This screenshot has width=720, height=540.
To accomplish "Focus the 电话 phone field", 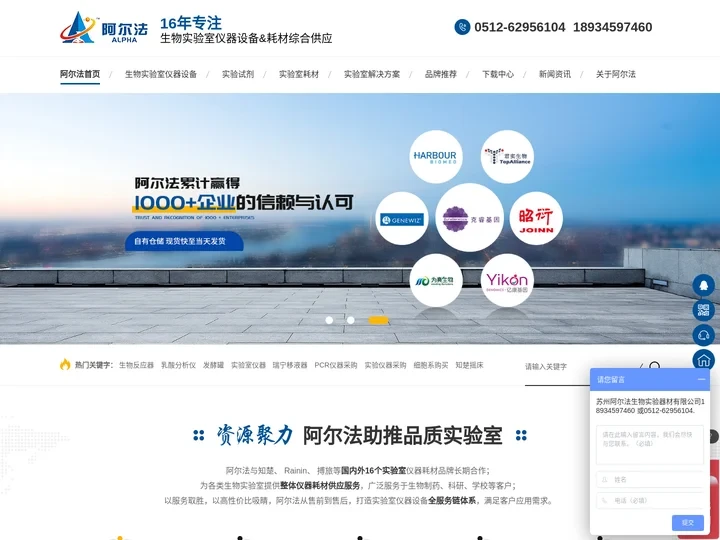I will pyautogui.click(x=649, y=501).
